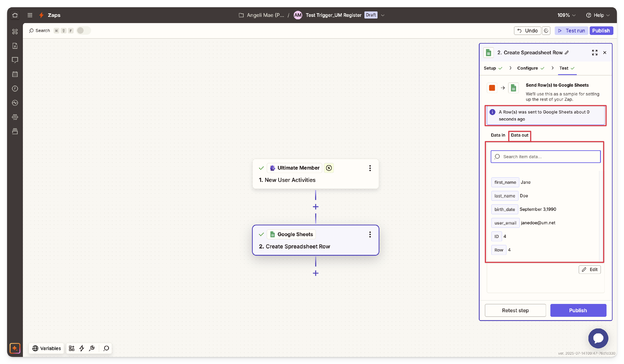Open the left sidebar apps icon
Screen dimensions: 624x364
coord(15,31)
